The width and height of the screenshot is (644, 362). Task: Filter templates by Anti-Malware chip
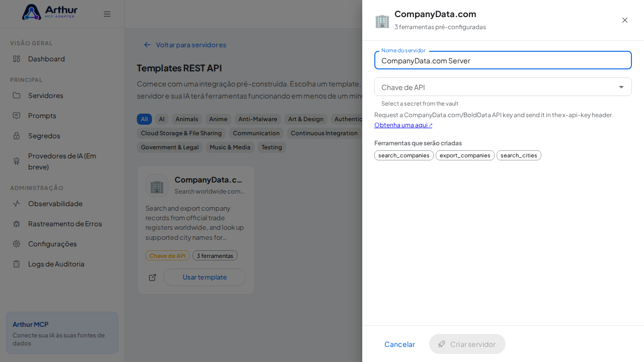tap(258, 119)
